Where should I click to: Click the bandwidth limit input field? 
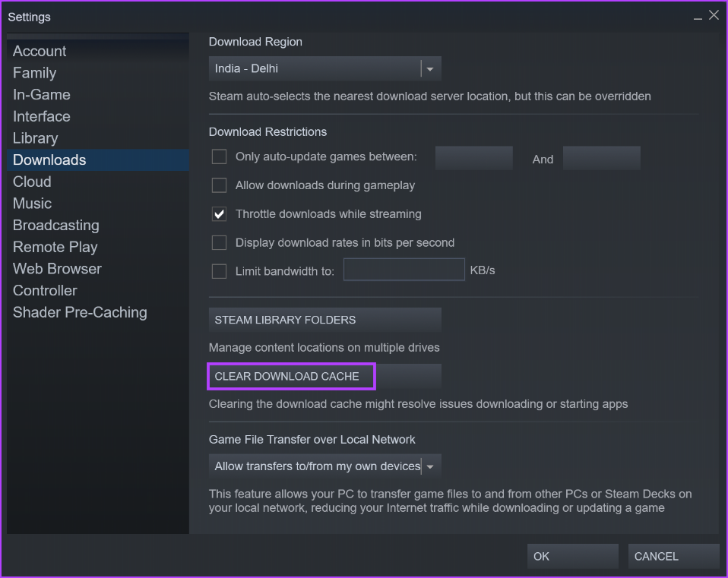pyautogui.click(x=404, y=270)
